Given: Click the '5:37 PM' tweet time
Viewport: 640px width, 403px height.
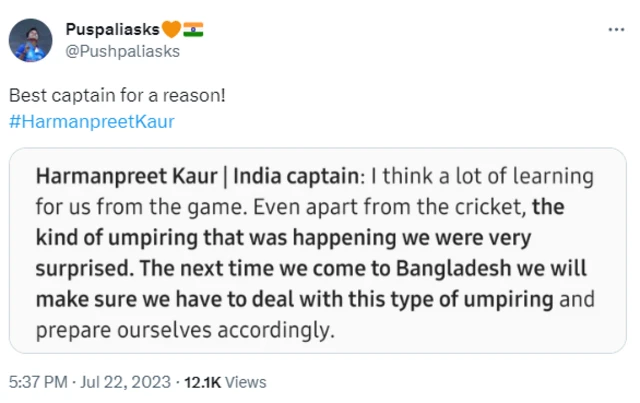Looking at the screenshot, I should point(35,381).
